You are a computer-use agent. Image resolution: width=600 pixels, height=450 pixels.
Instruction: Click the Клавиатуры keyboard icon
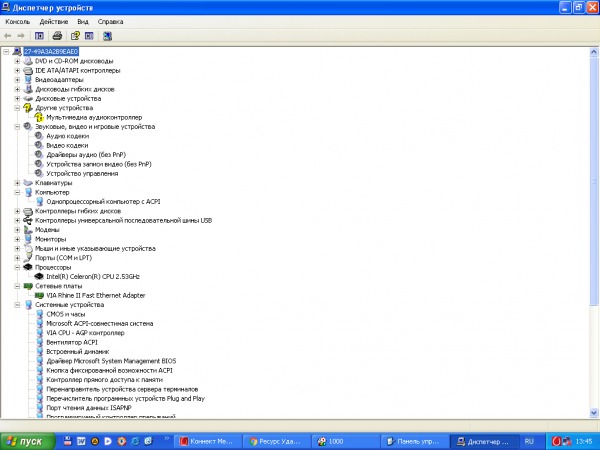28,183
